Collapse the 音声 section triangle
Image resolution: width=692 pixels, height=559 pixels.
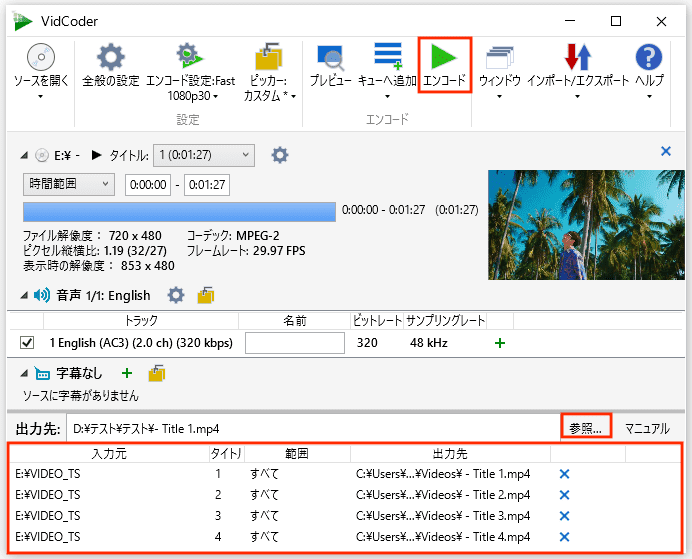point(24,295)
